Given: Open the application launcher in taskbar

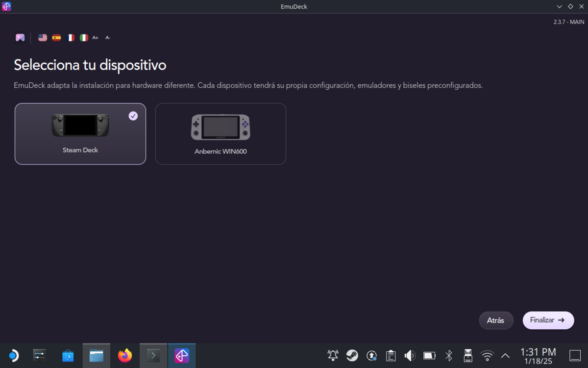Looking at the screenshot, I should click(x=13, y=355).
